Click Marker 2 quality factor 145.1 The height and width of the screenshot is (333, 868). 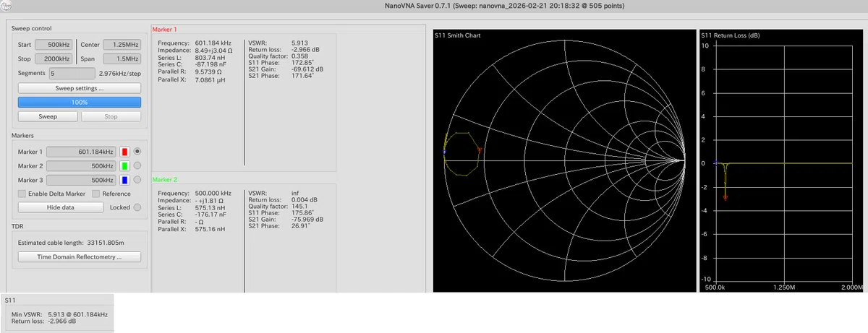pyautogui.click(x=299, y=207)
